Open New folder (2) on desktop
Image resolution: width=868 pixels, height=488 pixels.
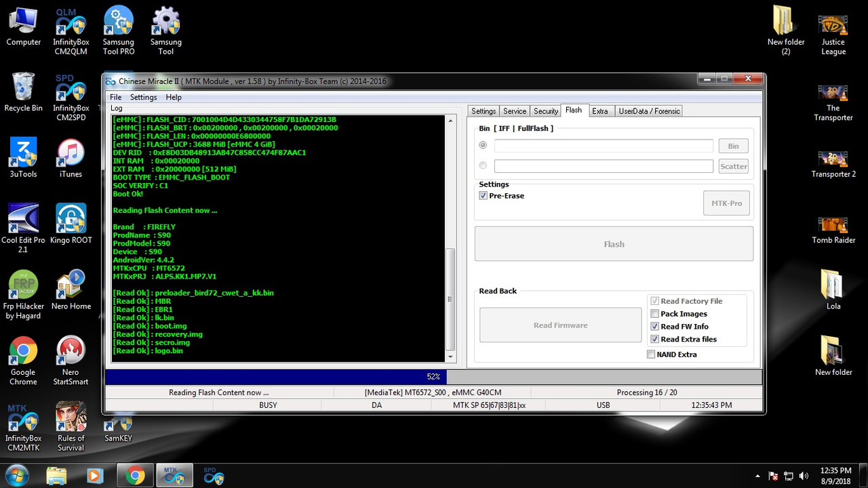point(786,31)
